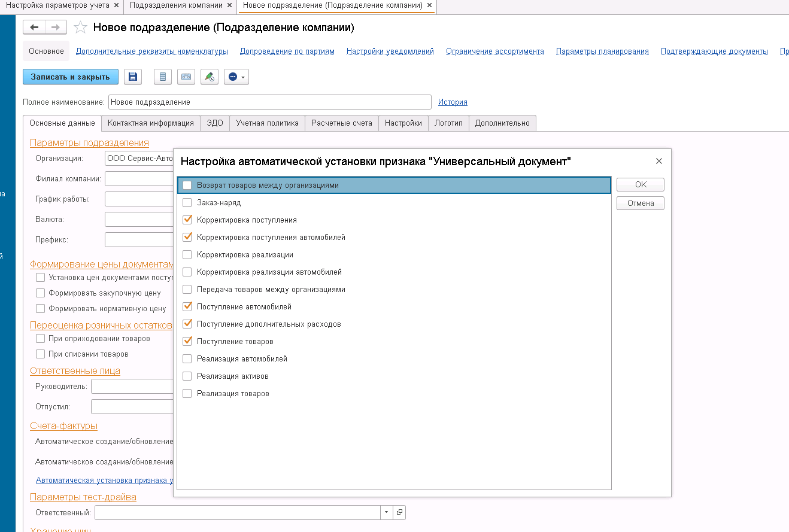Close the Подразделения компании tab with X

[229, 5]
